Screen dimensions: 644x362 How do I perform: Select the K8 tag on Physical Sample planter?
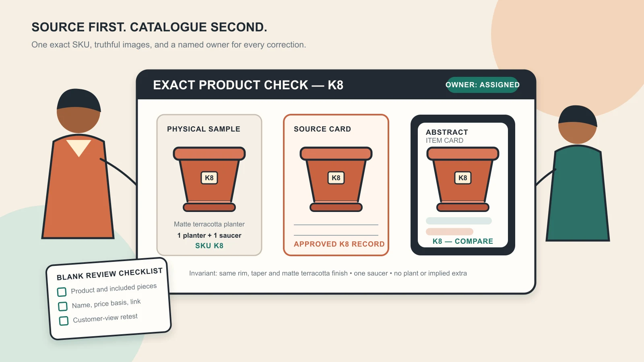(x=209, y=178)
